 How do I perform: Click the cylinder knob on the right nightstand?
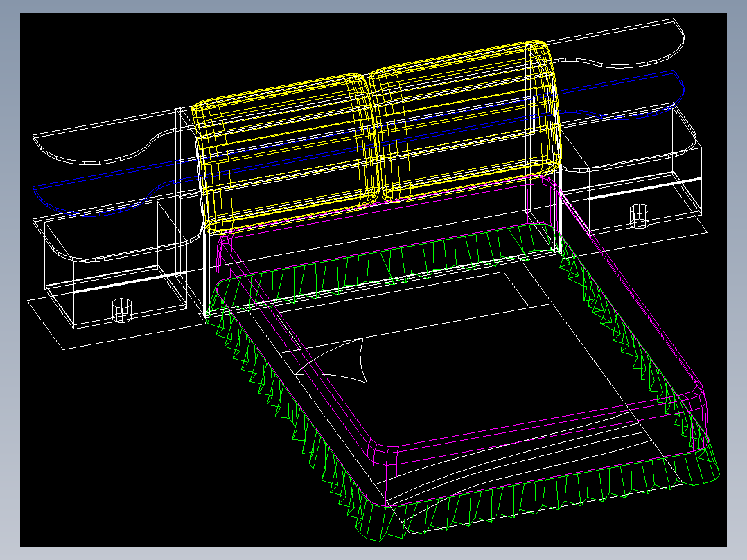[x=640, y=216]
